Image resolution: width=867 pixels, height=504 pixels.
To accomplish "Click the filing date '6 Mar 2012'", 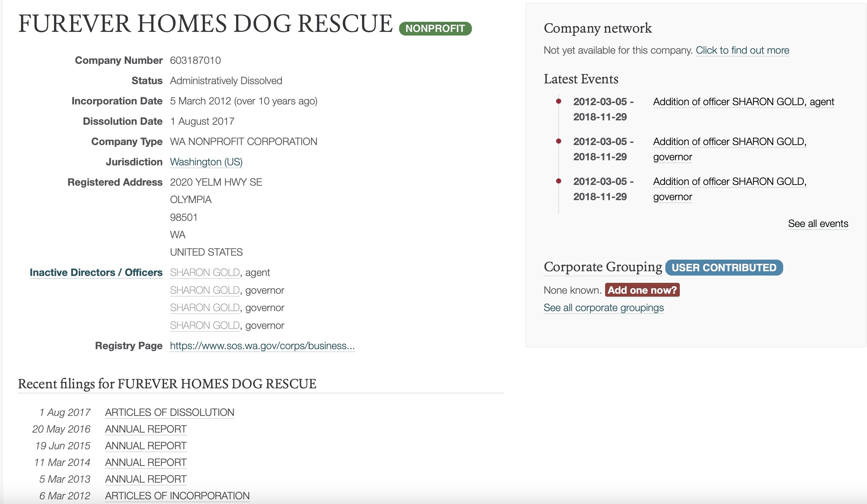I will (x=65, y=496).
